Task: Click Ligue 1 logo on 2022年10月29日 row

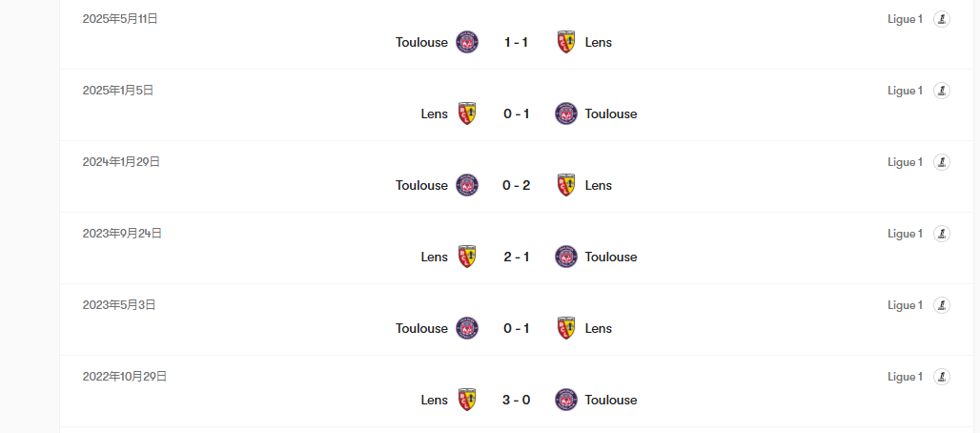Action: (x=942, y=377)
